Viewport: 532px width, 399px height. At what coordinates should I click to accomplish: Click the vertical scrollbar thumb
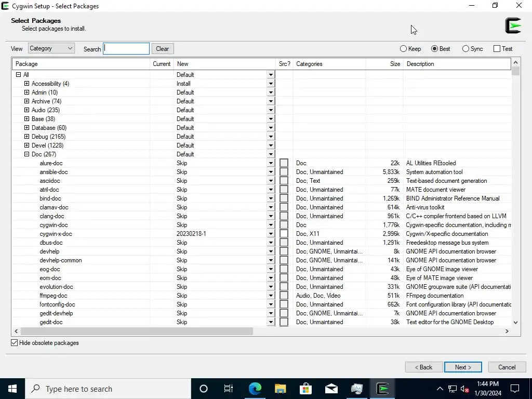click(x=516, y=71)
